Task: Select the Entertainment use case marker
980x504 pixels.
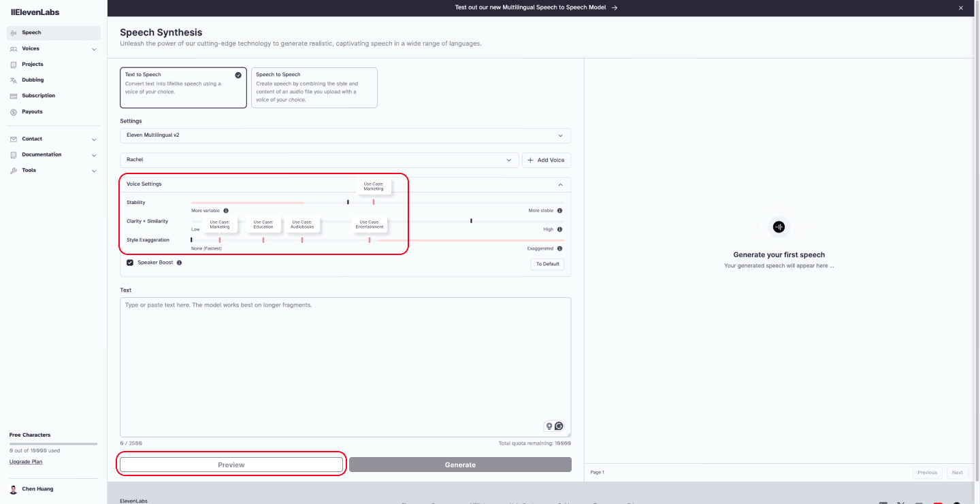Action: [370, 239]
